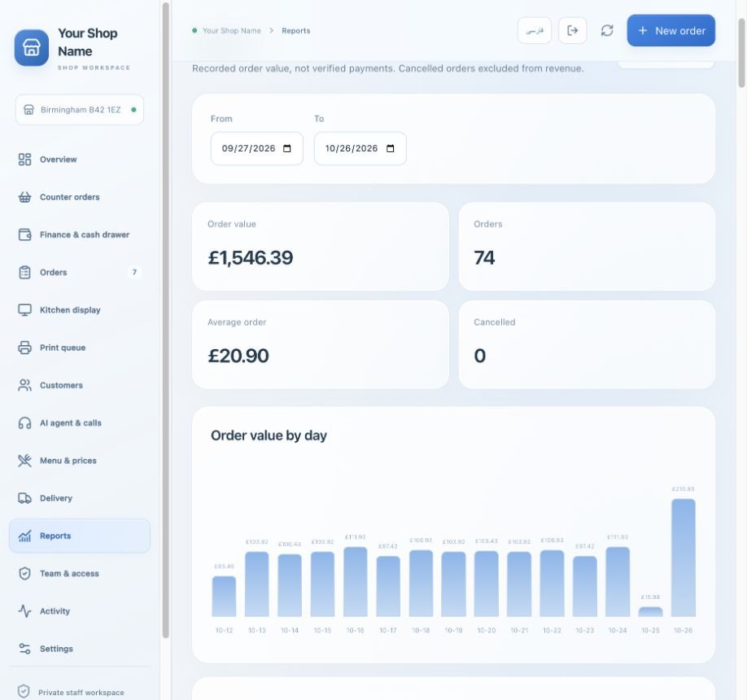
Task: Open the Kitchen display monitor icon
Action: point(24,310)
